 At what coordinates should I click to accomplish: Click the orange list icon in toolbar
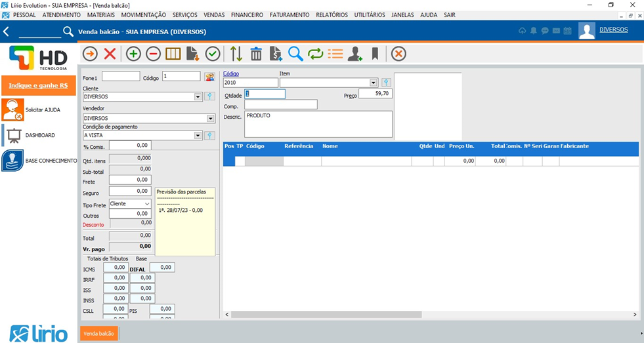[335, 54]
